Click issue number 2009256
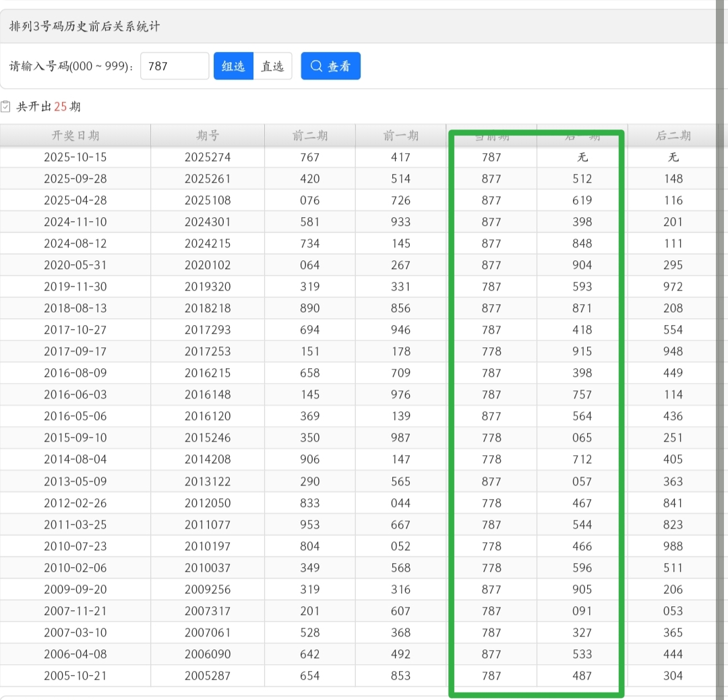 (208, 589)
